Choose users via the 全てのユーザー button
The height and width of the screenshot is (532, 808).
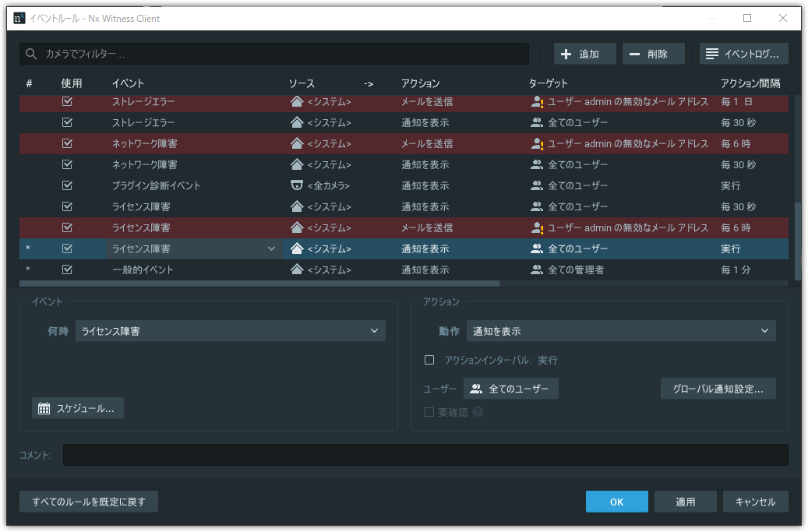coord(510,389)
